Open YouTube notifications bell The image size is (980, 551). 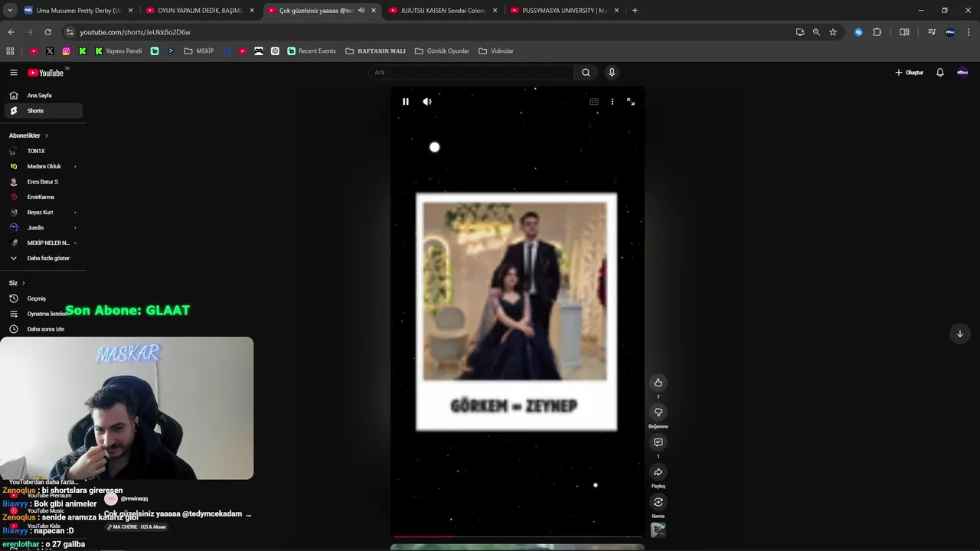point(940,73)
